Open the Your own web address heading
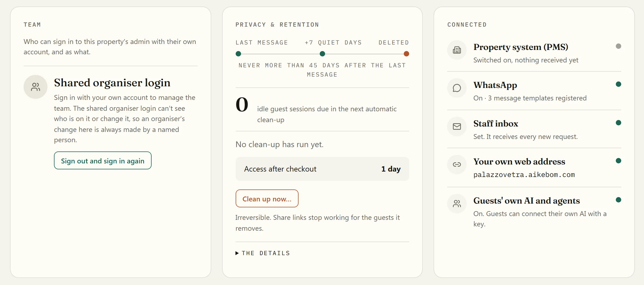Viewport: 644px width, 285px height. [519, 161]
